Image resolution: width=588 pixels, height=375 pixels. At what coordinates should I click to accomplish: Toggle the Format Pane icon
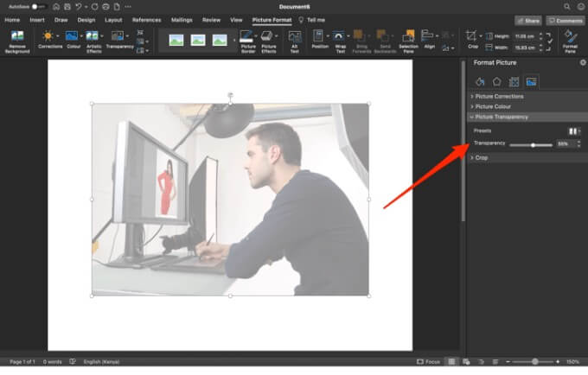(570, 36)
